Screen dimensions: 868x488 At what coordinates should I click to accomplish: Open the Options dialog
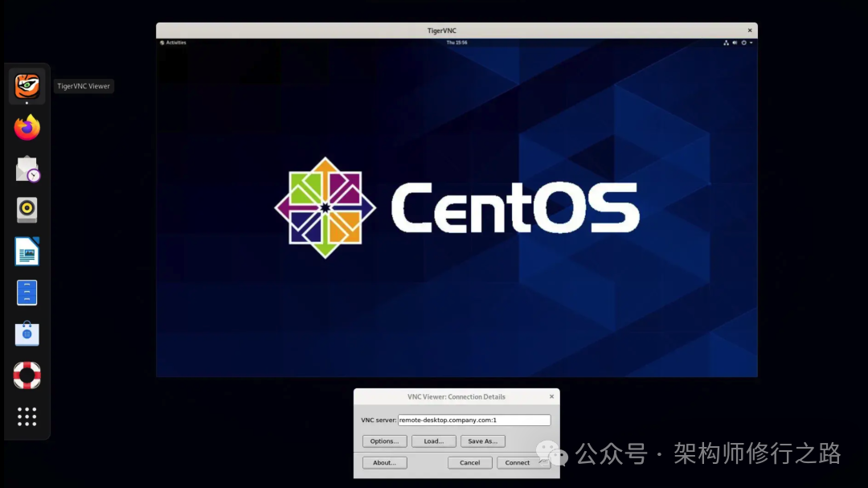(384, 441)
